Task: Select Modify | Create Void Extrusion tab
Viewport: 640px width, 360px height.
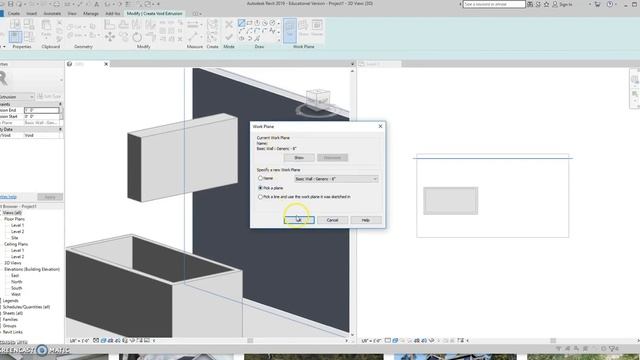Action: [x=154, y=13]
